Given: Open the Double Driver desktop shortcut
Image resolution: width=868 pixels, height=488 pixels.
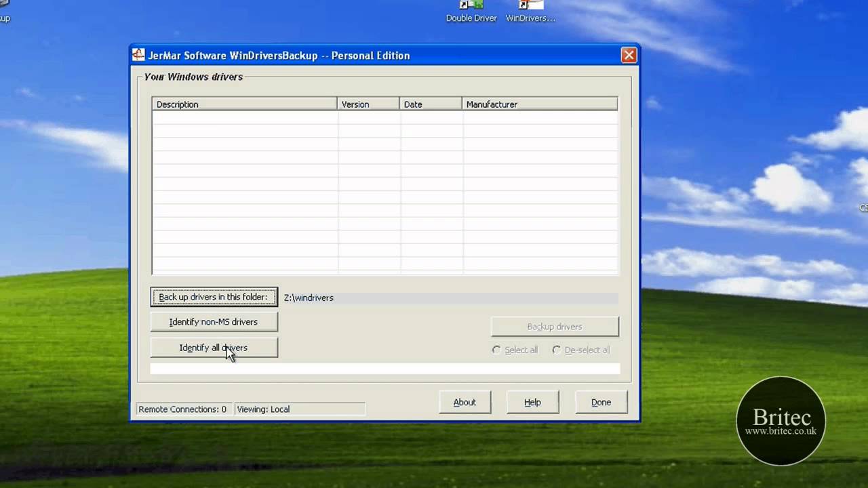Looking at the screenshot, I should 471,12.
